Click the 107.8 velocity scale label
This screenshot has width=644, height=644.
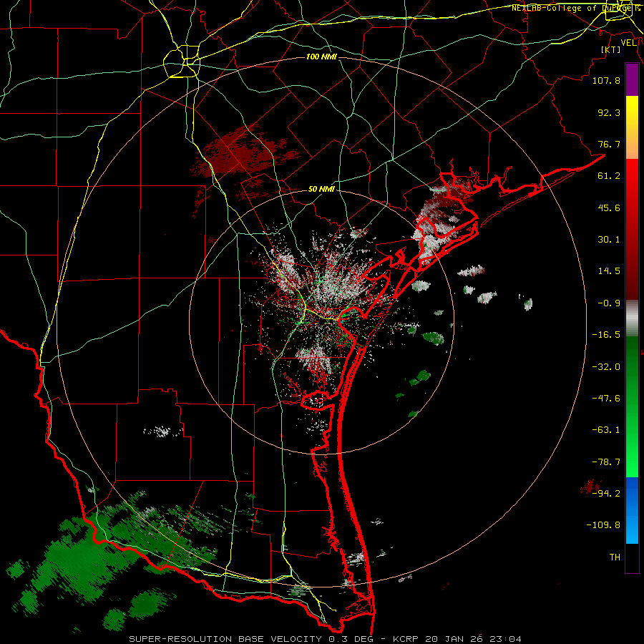tap(606, 80)
